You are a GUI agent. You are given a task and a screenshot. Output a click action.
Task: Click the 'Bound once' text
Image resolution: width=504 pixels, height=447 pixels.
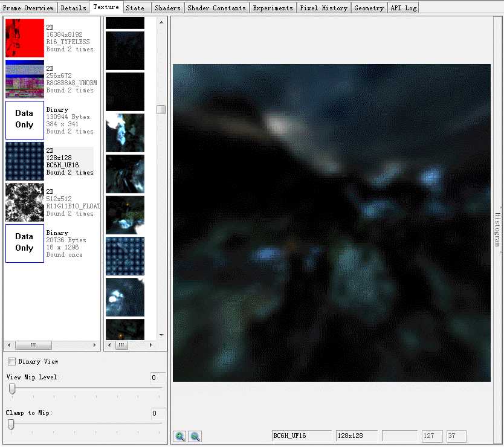point(64,255)
